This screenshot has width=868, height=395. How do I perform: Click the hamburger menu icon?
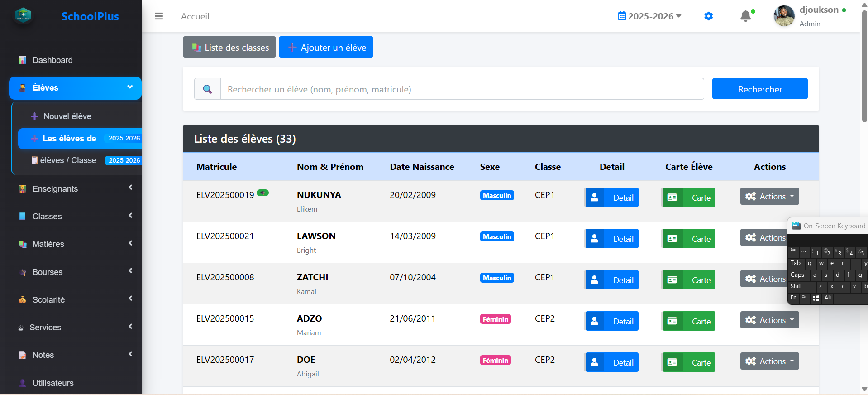point(159,16)
